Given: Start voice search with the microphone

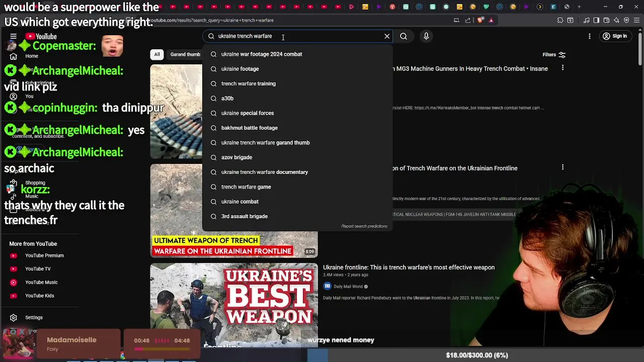Looking at the screenshot, I should point(426,36).
